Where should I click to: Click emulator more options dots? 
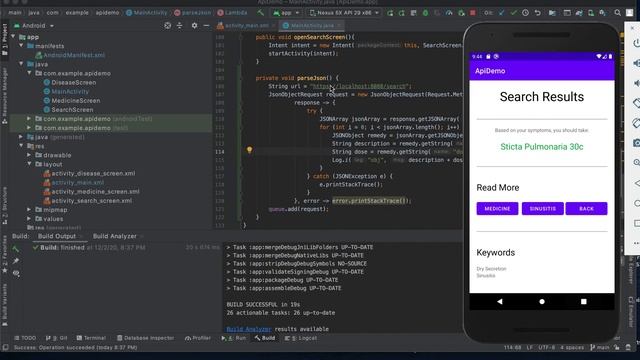(636, 243)
